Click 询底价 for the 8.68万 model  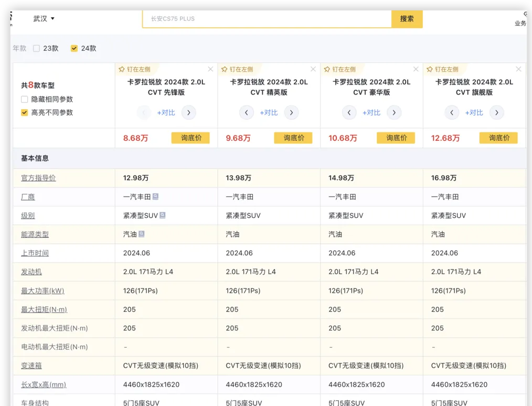tap(190, 138)
